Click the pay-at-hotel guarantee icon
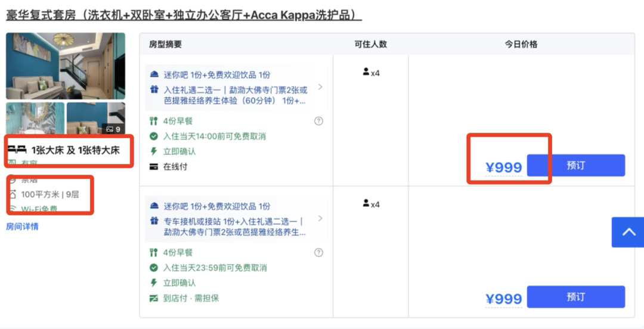The height and width of the screenshot is (329, 644). coord(154,298)
